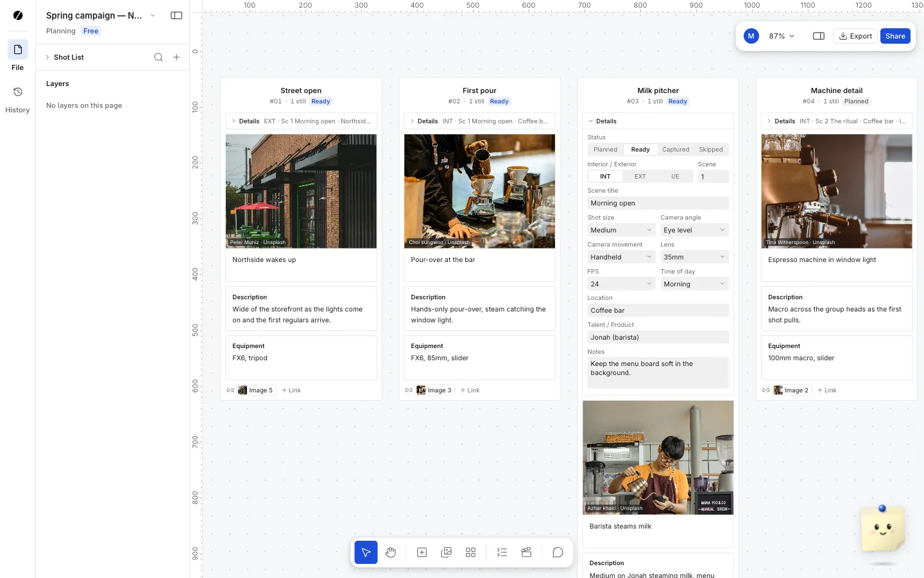The width and height of the screenshot is (924, 578).
Task: Select INT for Interior / Exterior
Action: click(x=605, y=177)
